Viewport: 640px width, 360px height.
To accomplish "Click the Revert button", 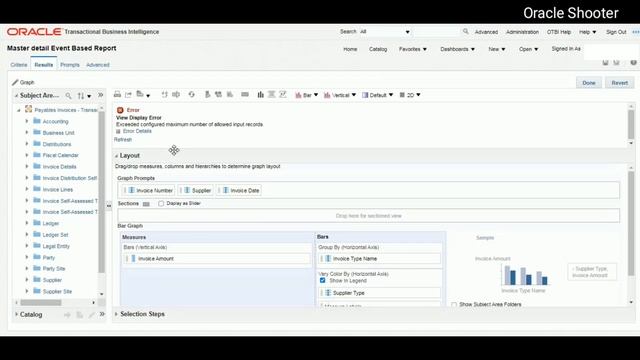I will point(620,83).
